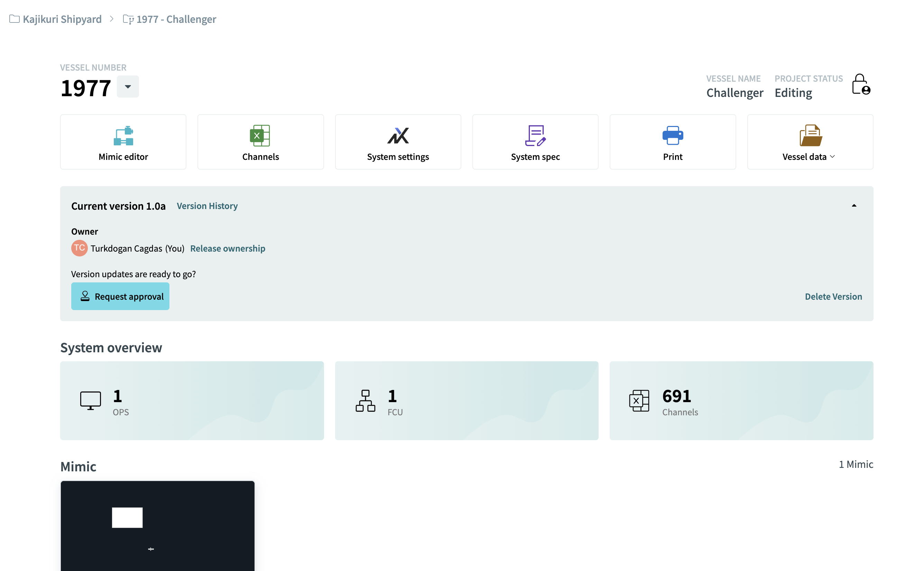Open the Channels spreadsheet card

click(x=260, y=142)
